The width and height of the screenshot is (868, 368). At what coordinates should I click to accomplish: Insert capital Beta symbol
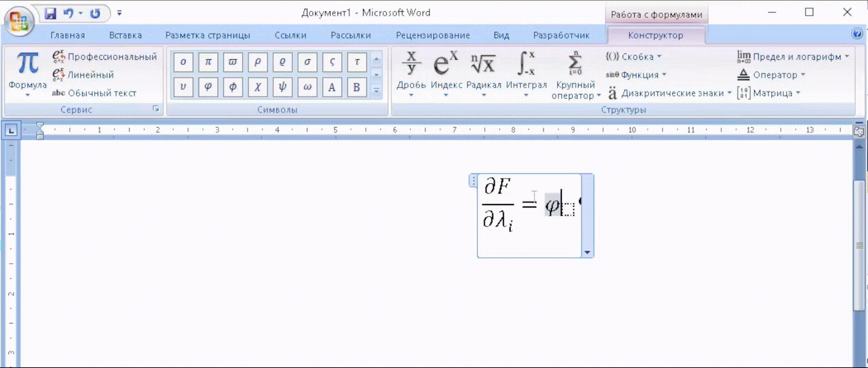357,87
